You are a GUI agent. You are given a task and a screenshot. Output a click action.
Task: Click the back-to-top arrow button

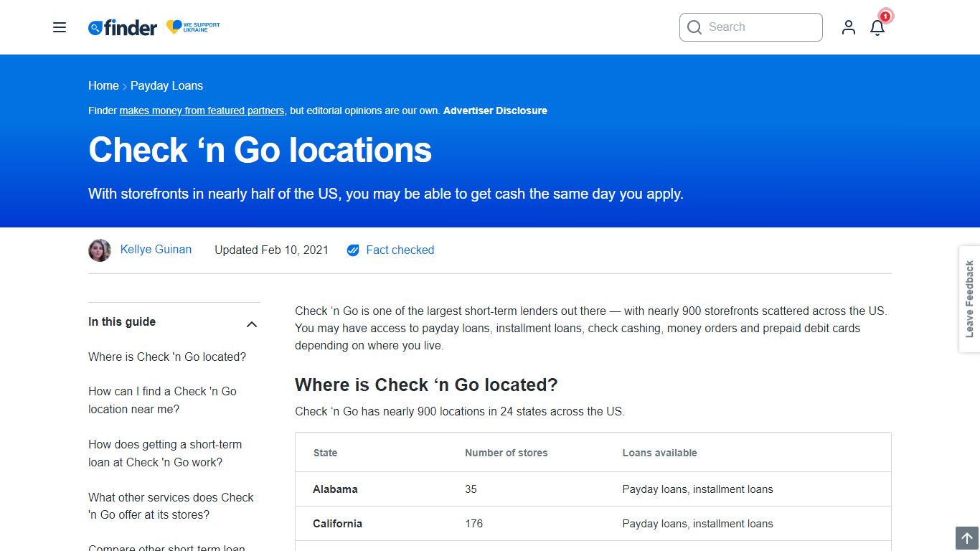tap(967, 538)
